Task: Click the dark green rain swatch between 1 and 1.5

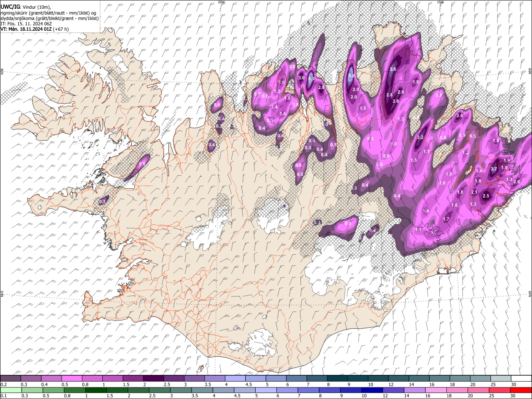Action: 95,390
